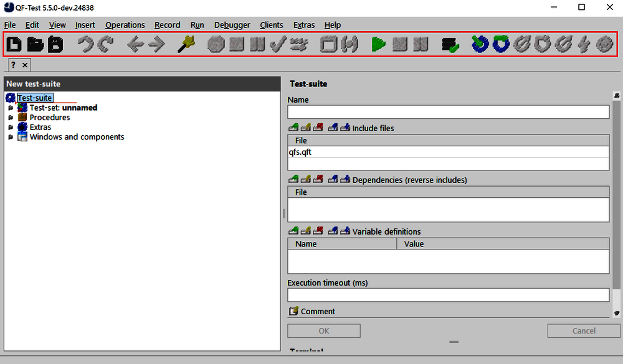623x364 pixels.
Task: Click the Comment edit icon
Action: pyautogui.click(x=293, y=311)
